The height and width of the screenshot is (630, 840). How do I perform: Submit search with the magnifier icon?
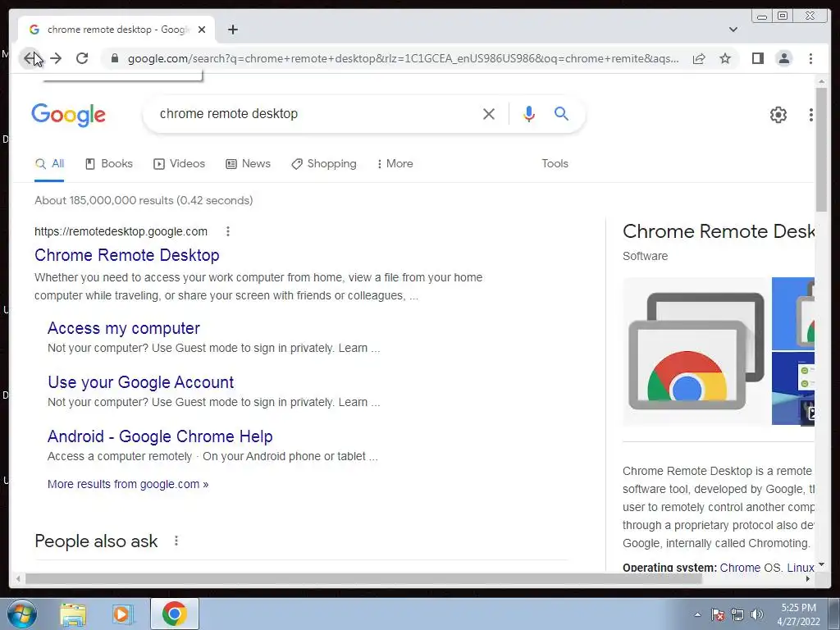(x=561, y=113)
